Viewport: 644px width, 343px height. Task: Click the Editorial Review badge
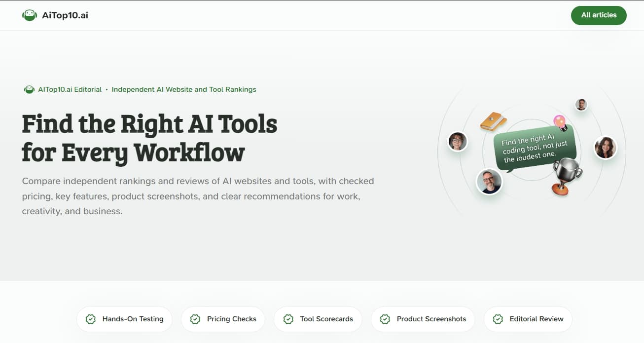pyautogui.click(x=528, y=319)
